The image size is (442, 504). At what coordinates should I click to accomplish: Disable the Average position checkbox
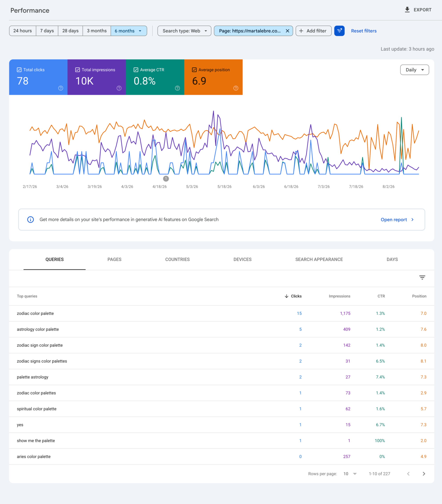[194, 70]
